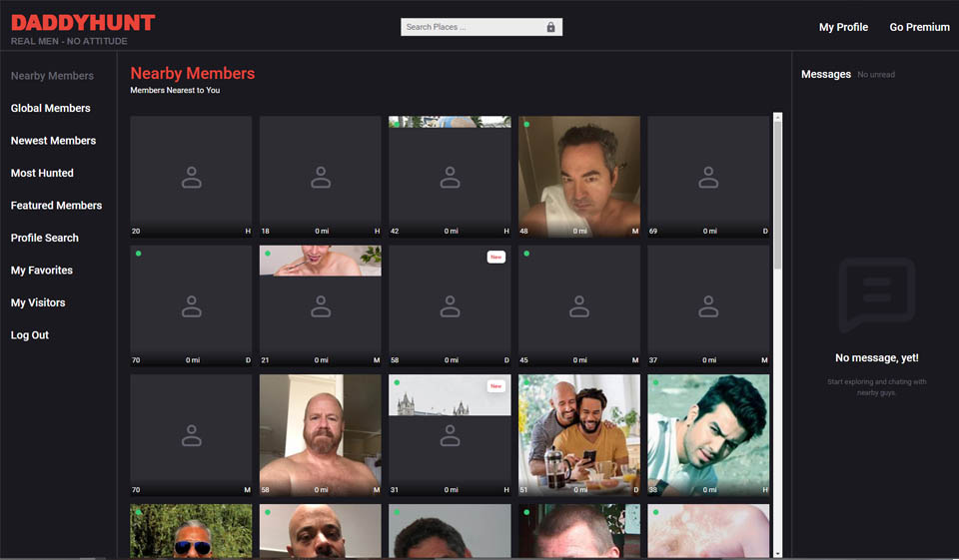Click the members list scroll down arrow

tap(778, 552)
